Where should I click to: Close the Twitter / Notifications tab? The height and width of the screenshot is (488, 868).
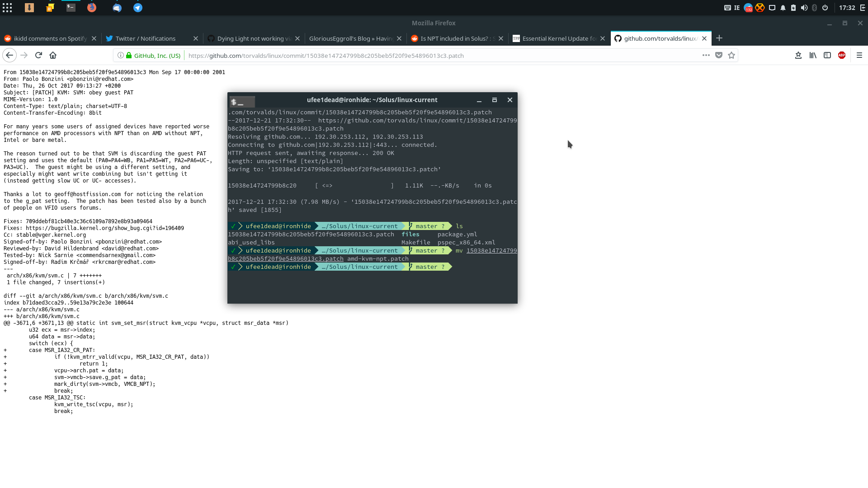[x=196, y=38]
